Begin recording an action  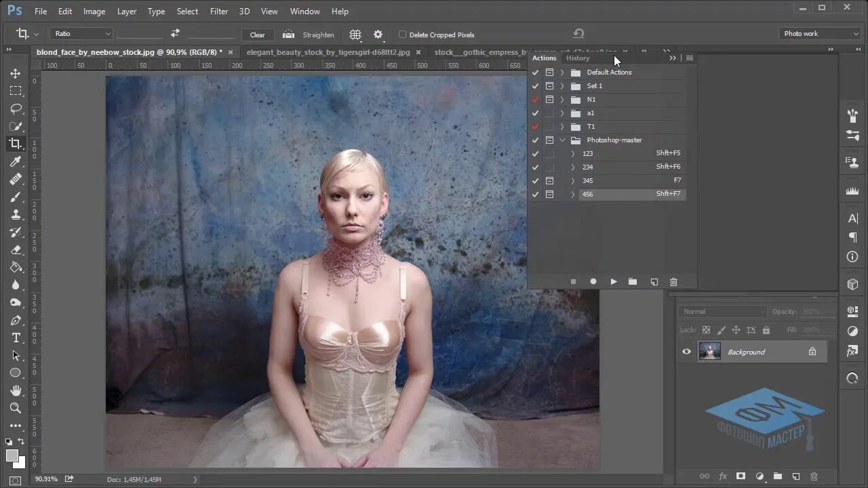[593, 282]
